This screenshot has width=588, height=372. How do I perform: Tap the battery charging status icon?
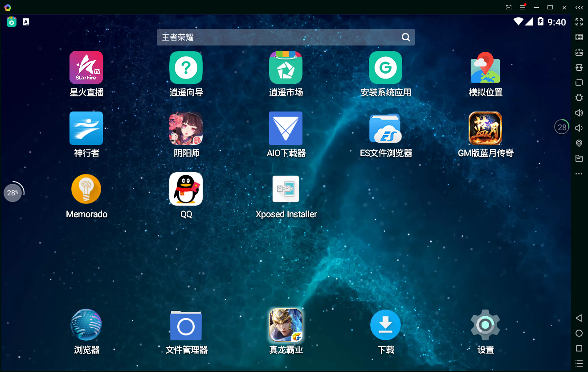[x=540, y=21]
